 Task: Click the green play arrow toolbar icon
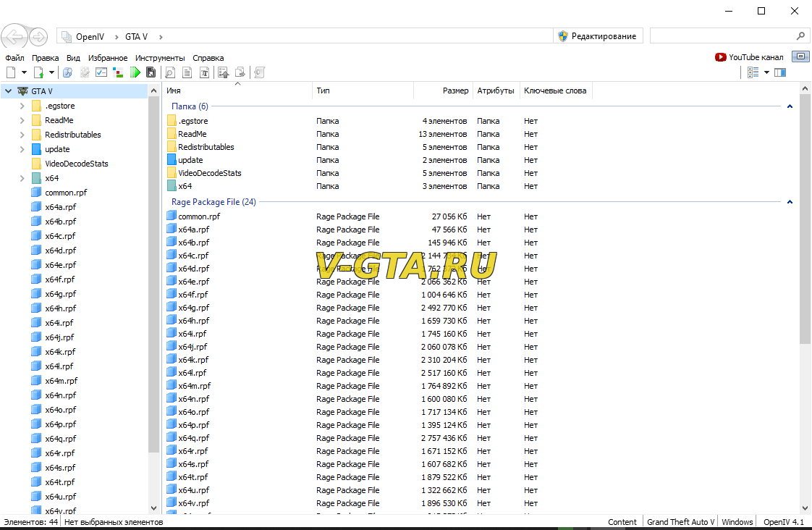135,72
